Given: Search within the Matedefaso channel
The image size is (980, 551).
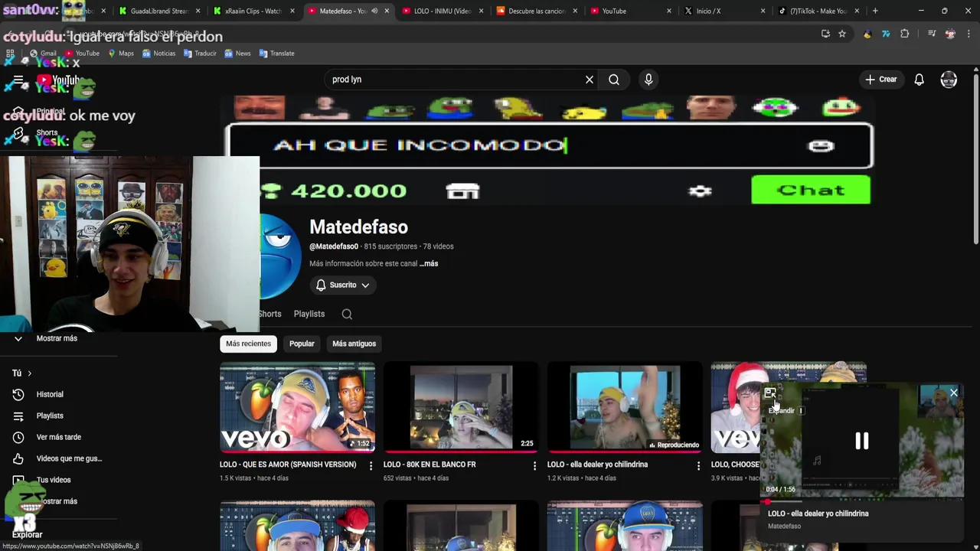Looking at the screenshot, I should [347, 314].
